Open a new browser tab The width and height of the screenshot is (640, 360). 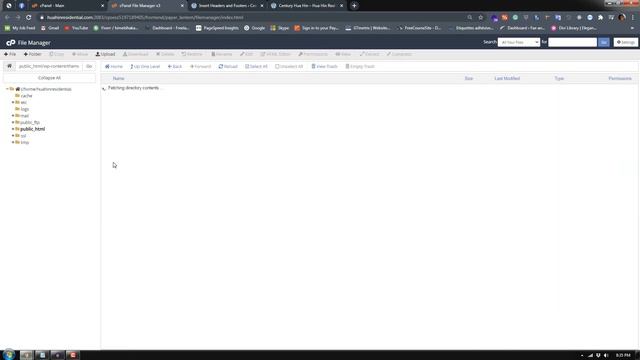tap(354, 6)
